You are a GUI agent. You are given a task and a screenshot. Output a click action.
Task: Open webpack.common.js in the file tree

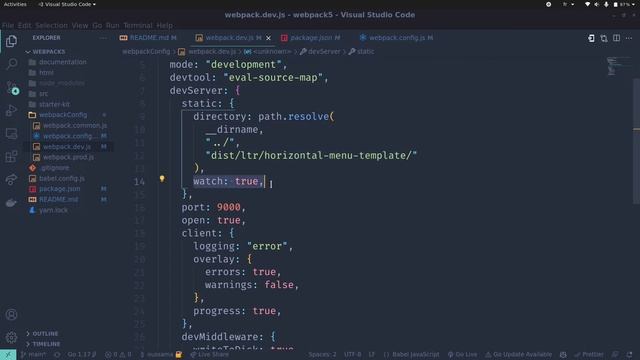[x=75, y=125]
